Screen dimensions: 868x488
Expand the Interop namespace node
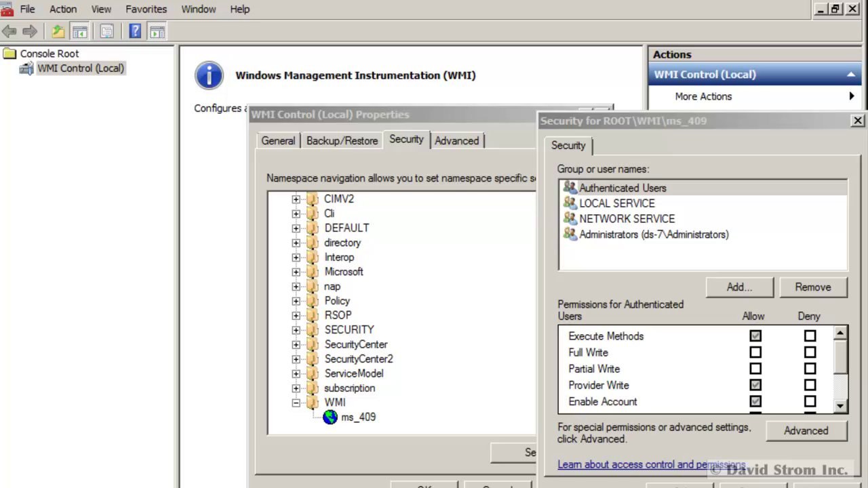pyautogui.click(x=296, y=258)
